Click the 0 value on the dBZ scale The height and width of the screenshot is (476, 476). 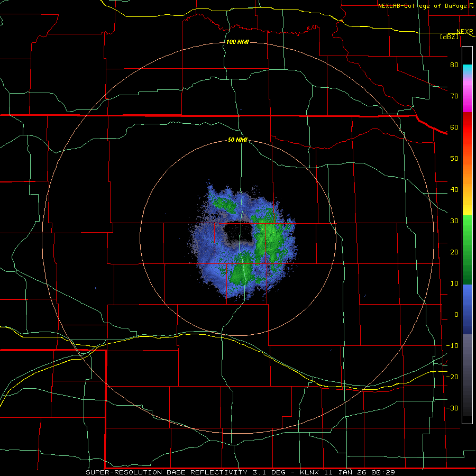456,315
